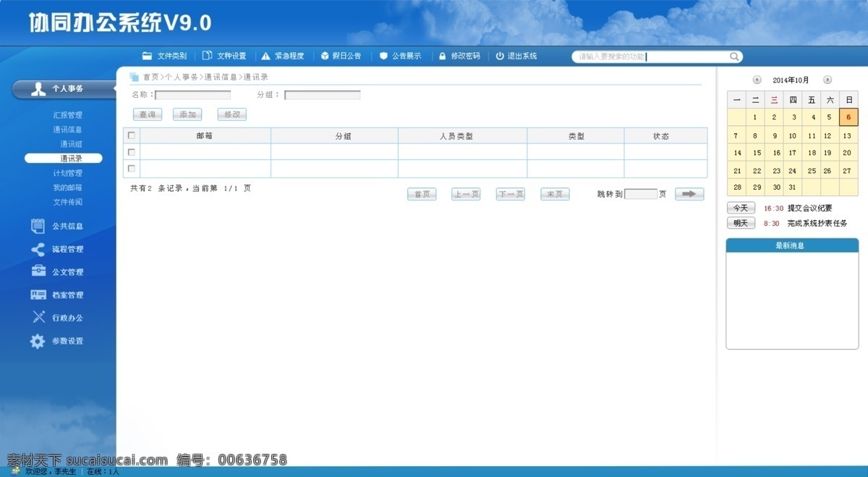Click 通讯信息 in the breadcrumb
This screenshot has width=868, height=477.
(x=221, y=77)
